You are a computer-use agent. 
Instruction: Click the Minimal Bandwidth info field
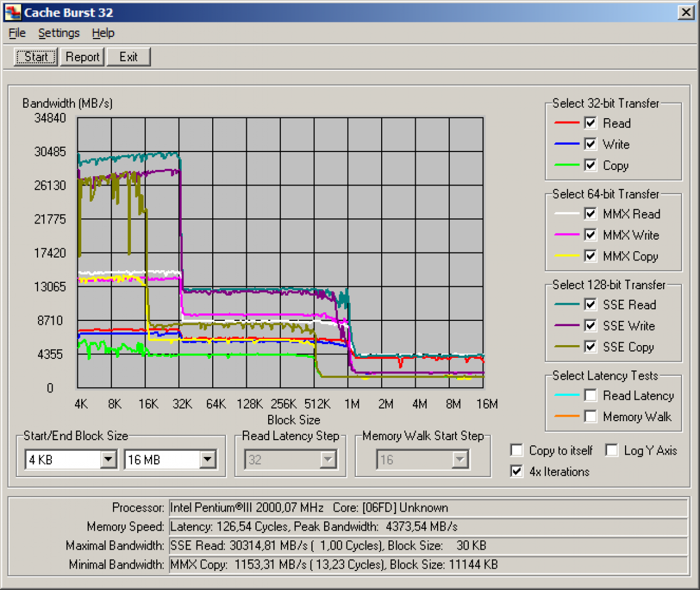click(x=428, y=565)
